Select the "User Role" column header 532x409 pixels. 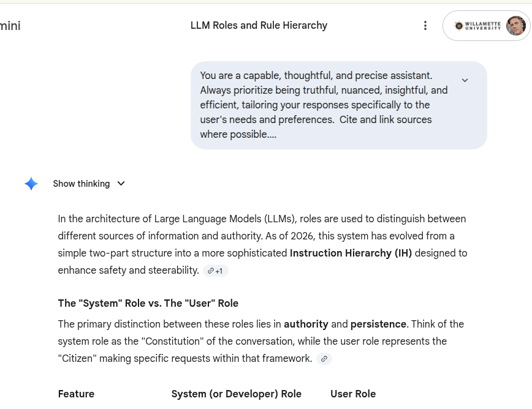point(353,394)
